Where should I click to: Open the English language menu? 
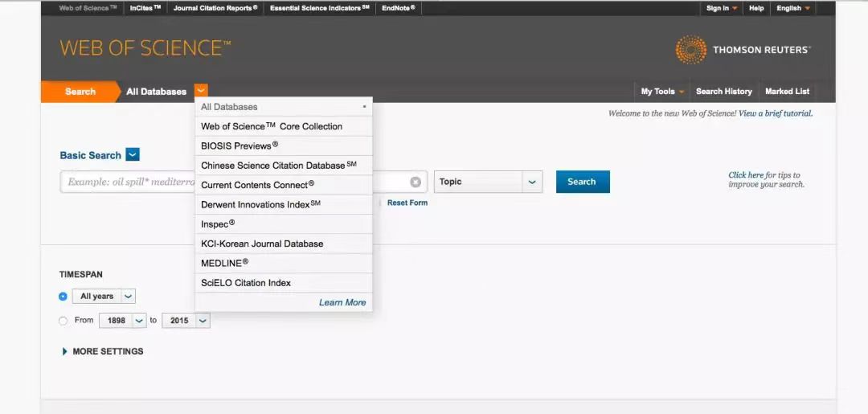[x=792, y=8]
